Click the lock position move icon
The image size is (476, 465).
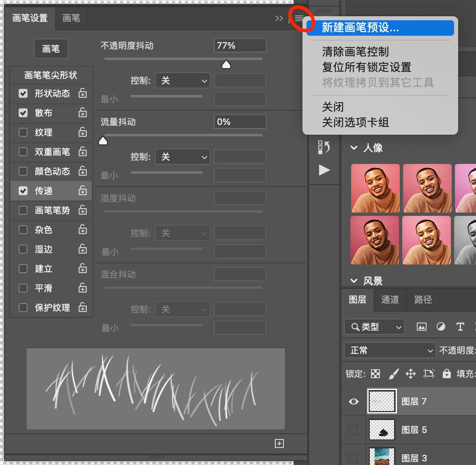pyautogui.click(x=411, y=374)
